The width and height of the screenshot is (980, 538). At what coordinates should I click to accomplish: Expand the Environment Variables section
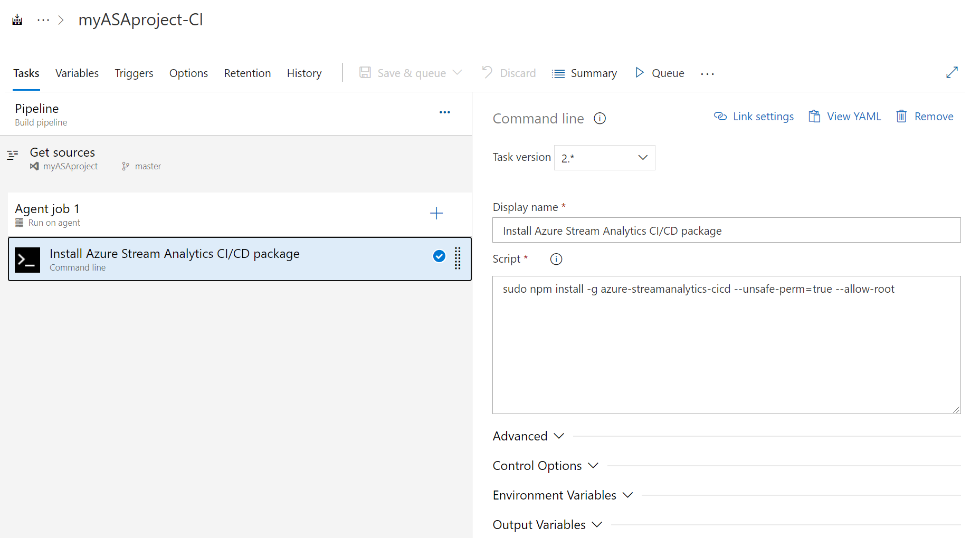[x=563, y=495]
